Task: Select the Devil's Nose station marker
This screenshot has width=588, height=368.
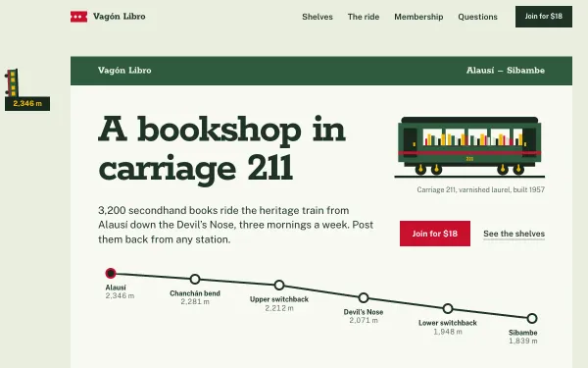Action: 363,297
